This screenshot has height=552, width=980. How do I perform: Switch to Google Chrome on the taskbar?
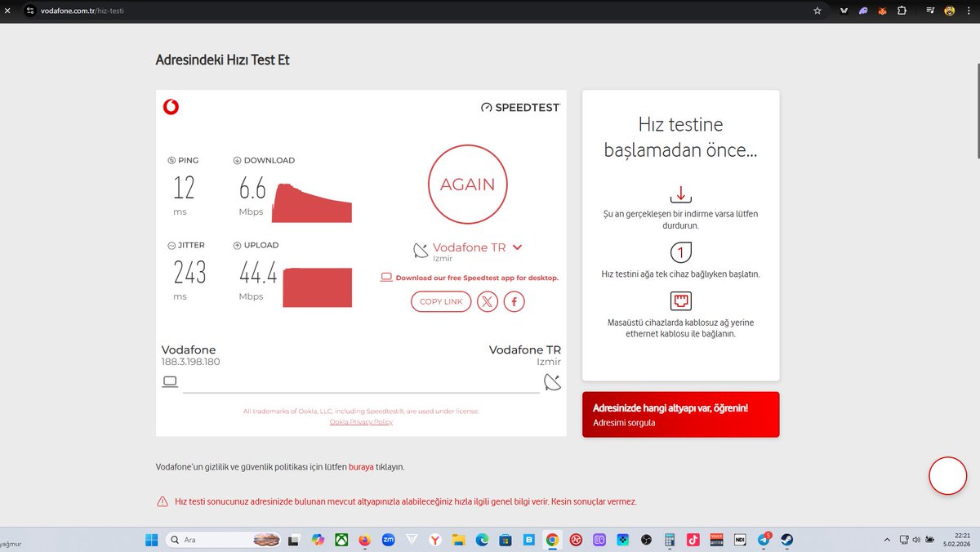click(x=552, y=540)
